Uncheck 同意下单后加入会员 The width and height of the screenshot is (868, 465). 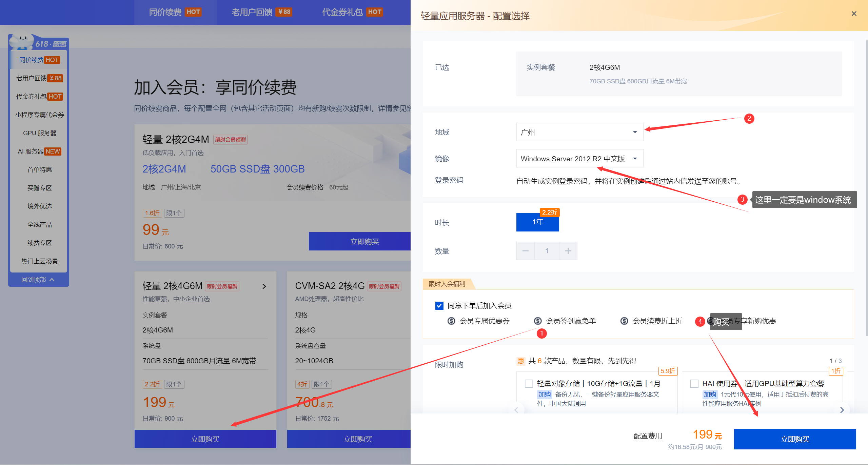coord(439,305)
